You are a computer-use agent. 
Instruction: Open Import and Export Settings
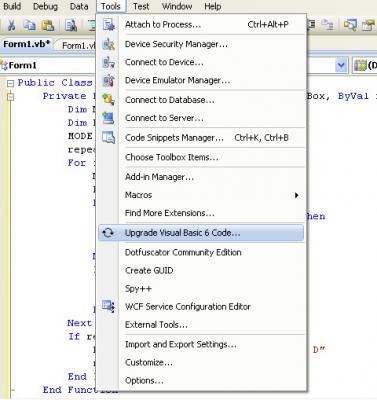201,344
